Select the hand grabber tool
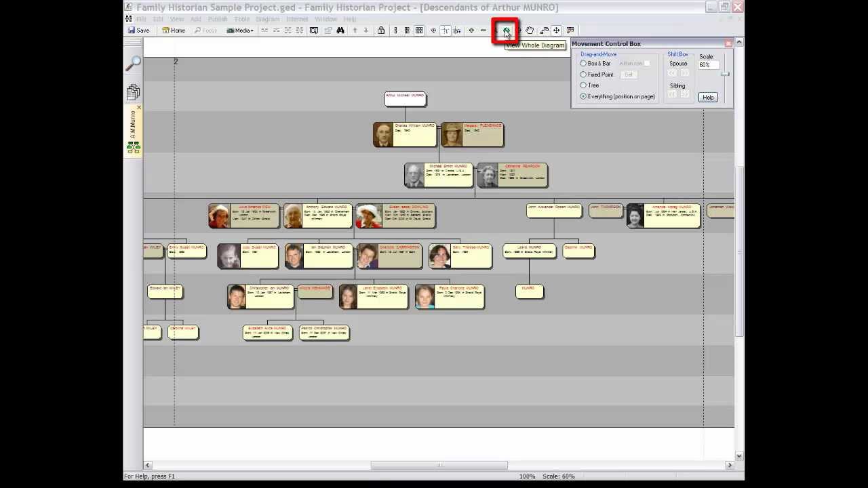Screen dimensions: 868x488 tap(530, 30)
